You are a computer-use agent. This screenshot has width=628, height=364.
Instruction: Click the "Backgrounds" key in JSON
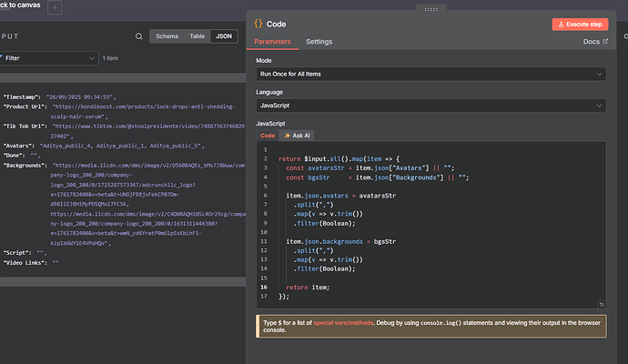(x=25, y=166)
